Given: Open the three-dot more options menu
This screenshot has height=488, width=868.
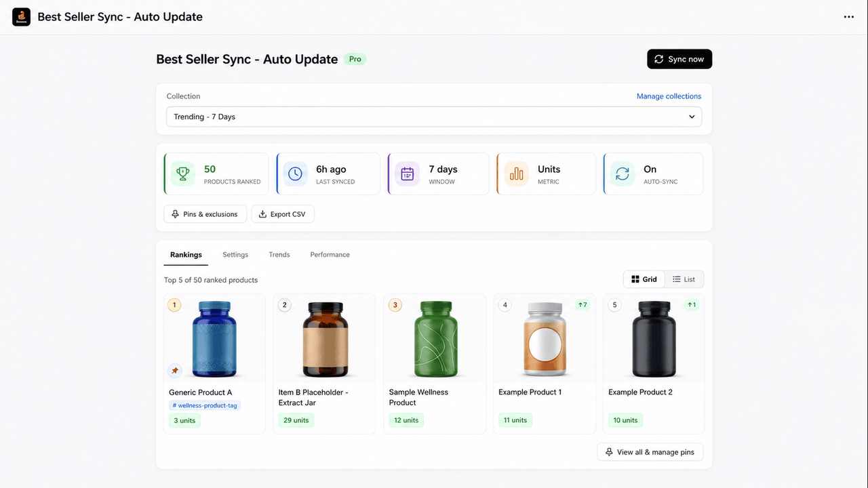Looking at the screenshot, I should tap(848, 17).
